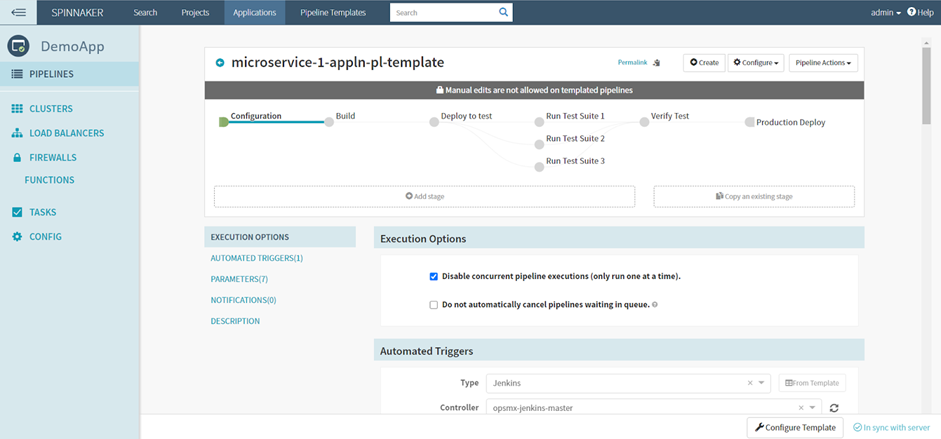Click the DemoApp application icon
Screen dimensions: 941x439
[18, 46]
